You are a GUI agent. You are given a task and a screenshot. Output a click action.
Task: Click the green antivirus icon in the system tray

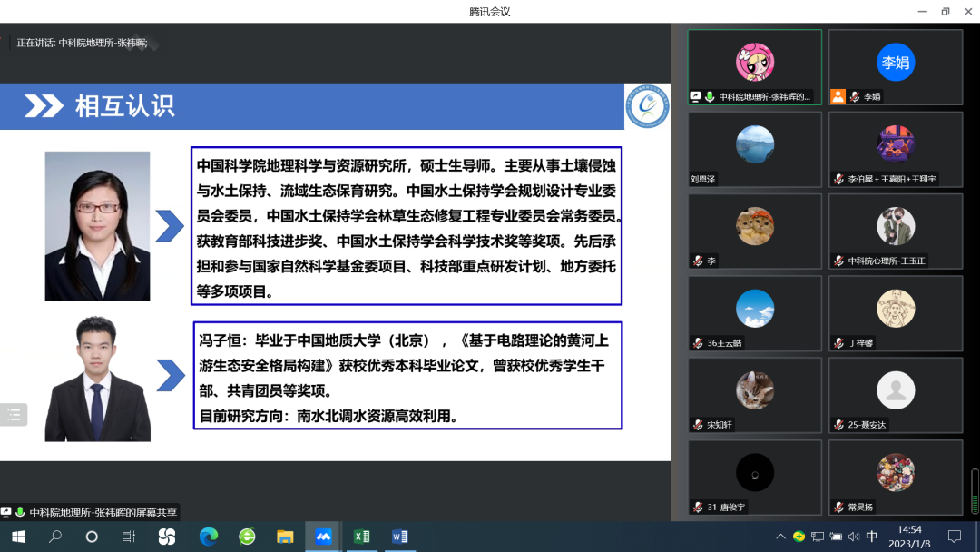pyautogui.click(x=799, y=537)
